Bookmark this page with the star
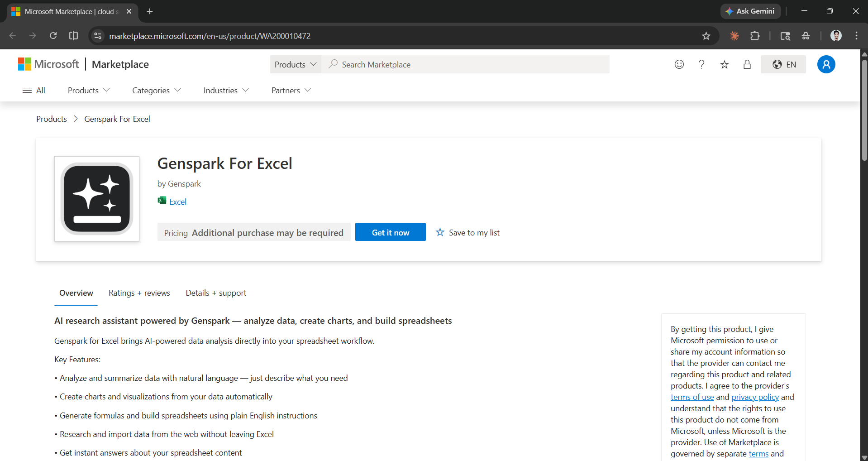 click(x=706, y=36)
